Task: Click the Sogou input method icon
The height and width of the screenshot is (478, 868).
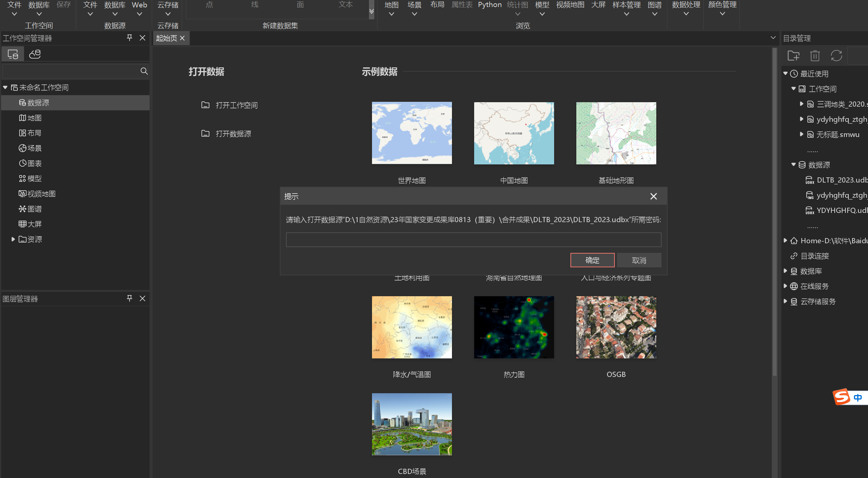Action: 842,397
